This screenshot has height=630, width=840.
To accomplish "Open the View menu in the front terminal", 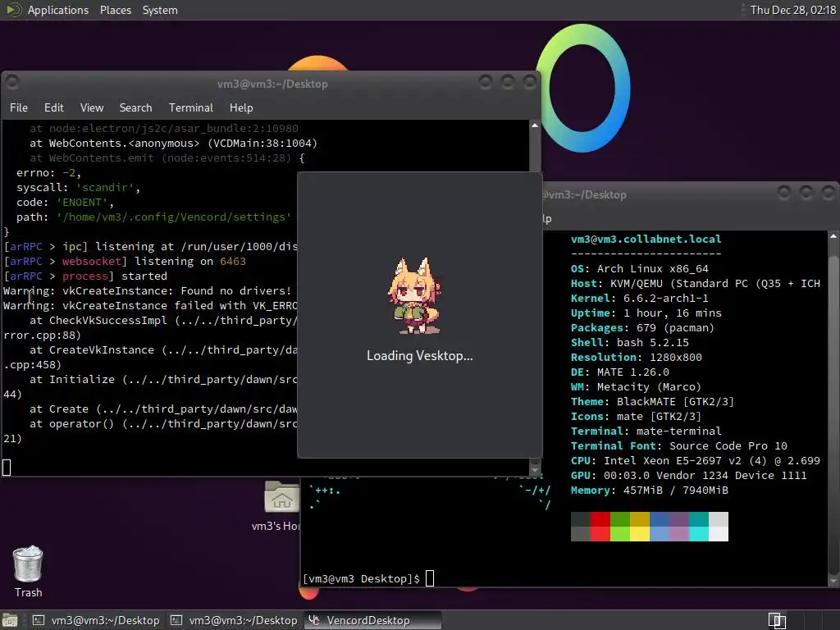I will click(x=92, y=107).
